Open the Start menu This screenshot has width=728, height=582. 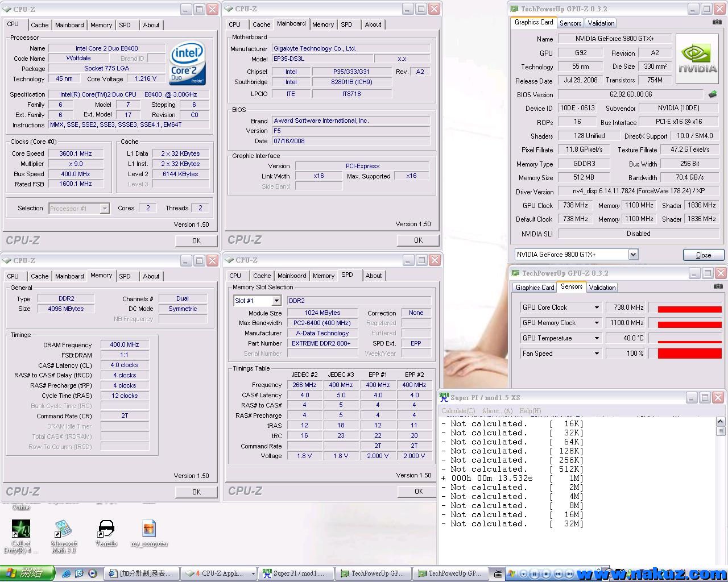[27, 573]
